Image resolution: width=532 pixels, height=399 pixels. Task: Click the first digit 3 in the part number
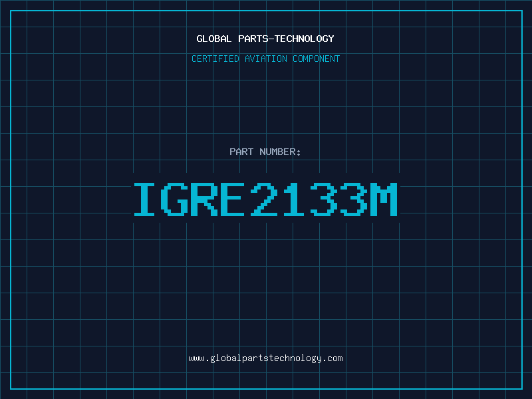324,199
